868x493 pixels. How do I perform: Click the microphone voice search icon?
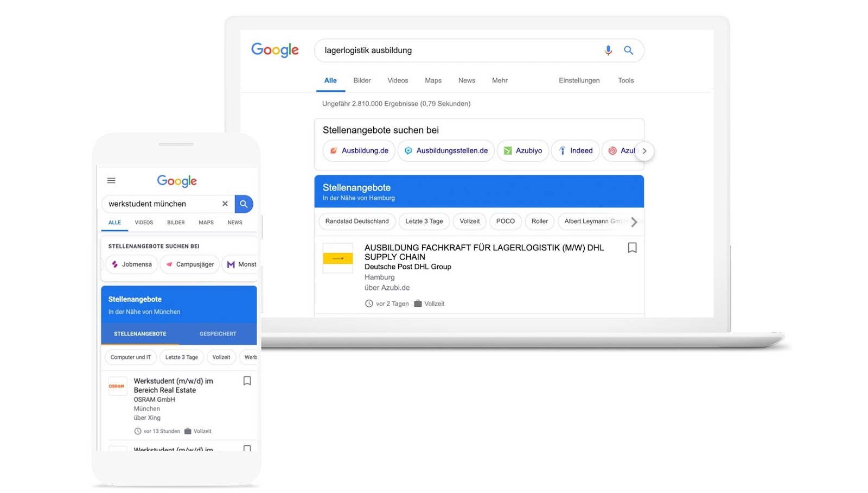(x=608, y=50)
